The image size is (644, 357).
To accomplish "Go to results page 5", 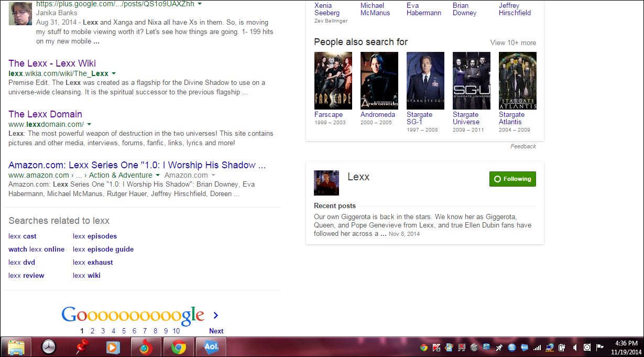I will 124,331.
